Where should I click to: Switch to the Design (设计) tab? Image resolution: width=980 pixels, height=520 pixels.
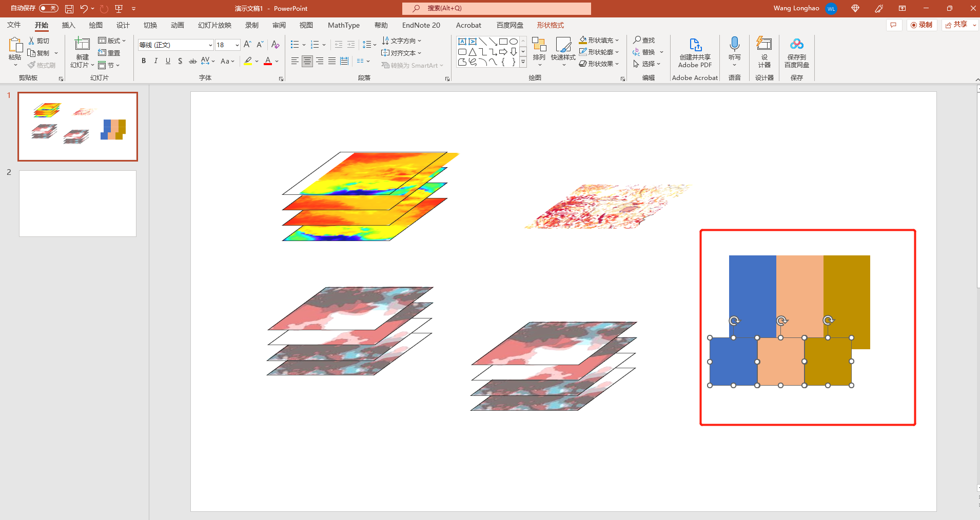point(123,25)
